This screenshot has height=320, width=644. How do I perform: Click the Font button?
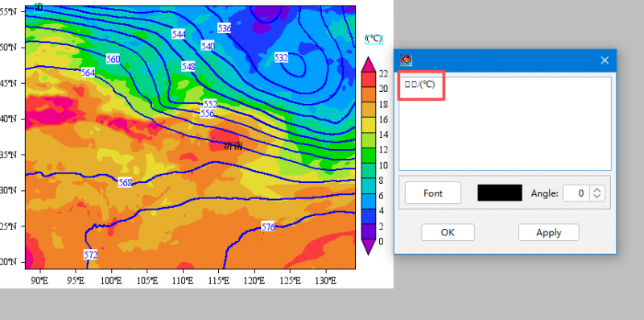433,193
